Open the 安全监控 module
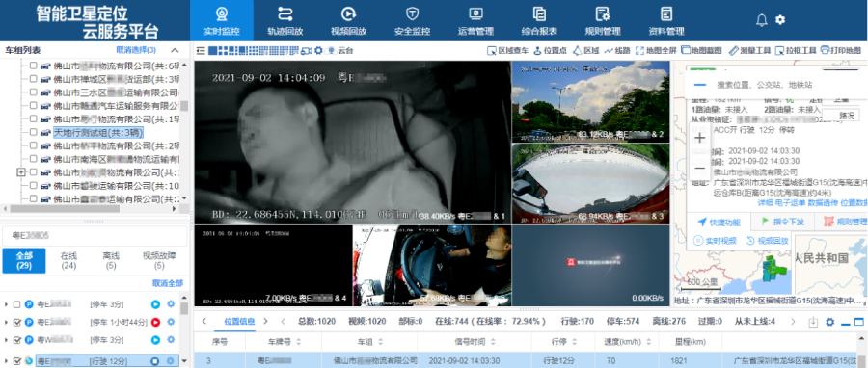 412,20
